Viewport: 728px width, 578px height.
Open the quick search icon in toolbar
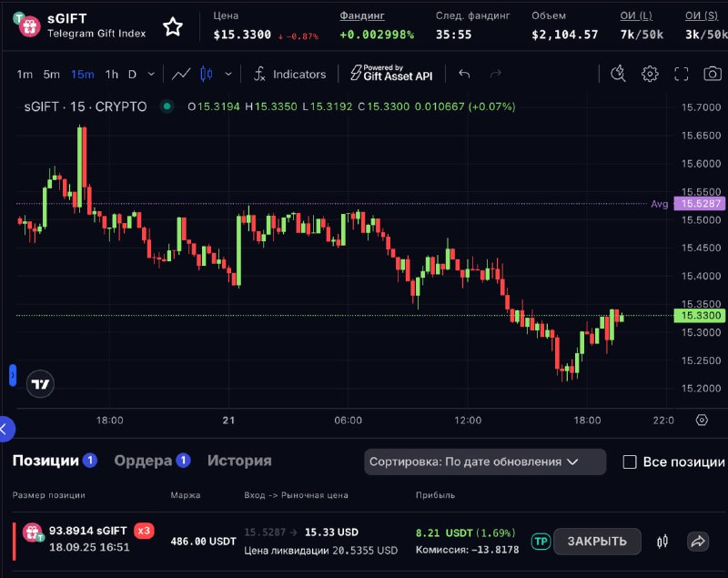[x=619, y=74]
